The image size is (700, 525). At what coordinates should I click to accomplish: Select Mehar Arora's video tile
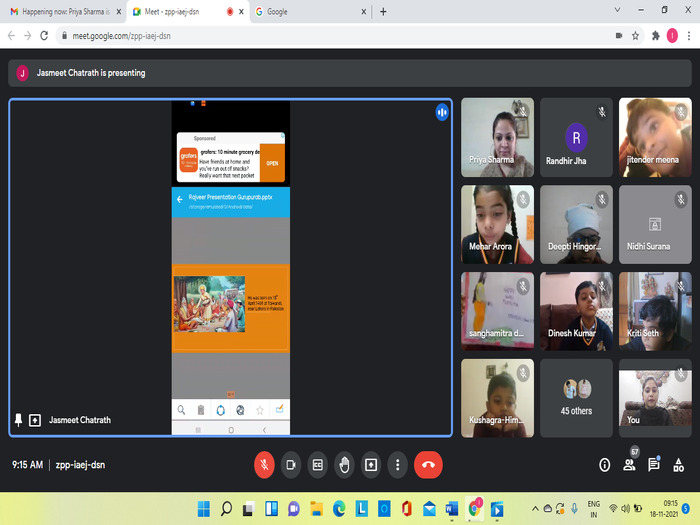497,224
